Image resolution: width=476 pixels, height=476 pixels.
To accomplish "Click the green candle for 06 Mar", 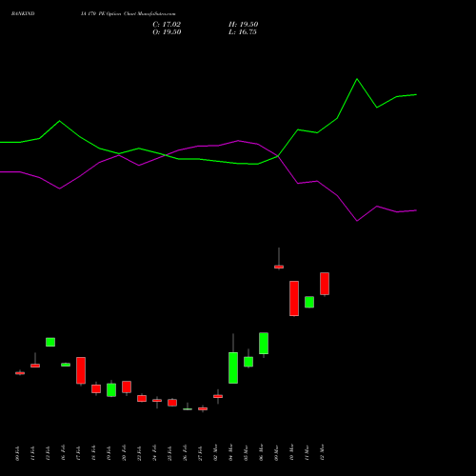I will (264, 344).
